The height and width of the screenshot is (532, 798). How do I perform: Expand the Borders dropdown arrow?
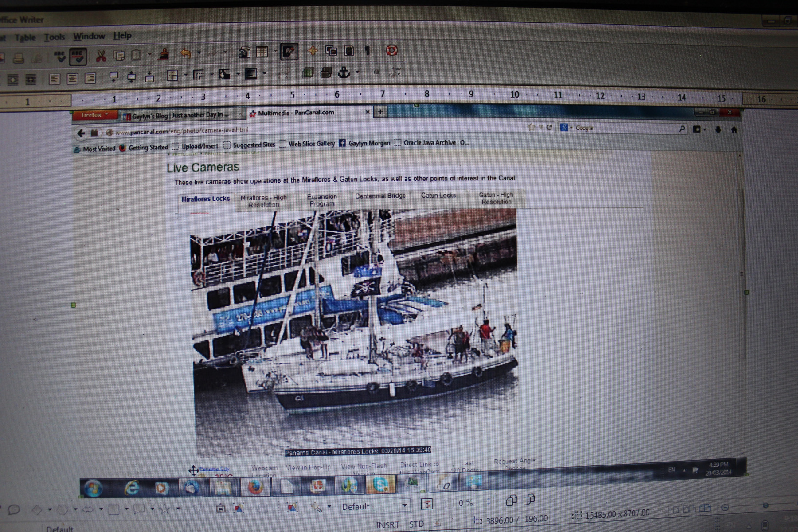(185, 75)
